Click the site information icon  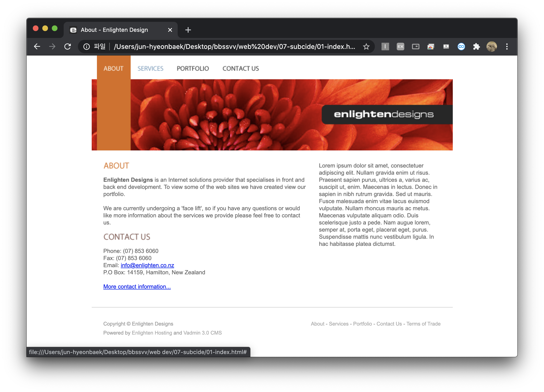tap(86, 47)
